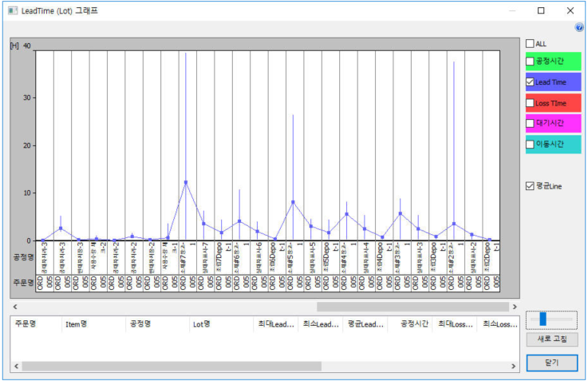Close the window with the X icon
This screenshot has height=381, width=588.
(570, 10)
